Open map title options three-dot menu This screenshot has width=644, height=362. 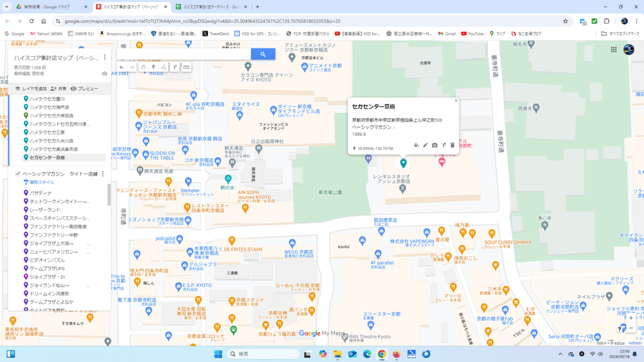coord(105,57)
